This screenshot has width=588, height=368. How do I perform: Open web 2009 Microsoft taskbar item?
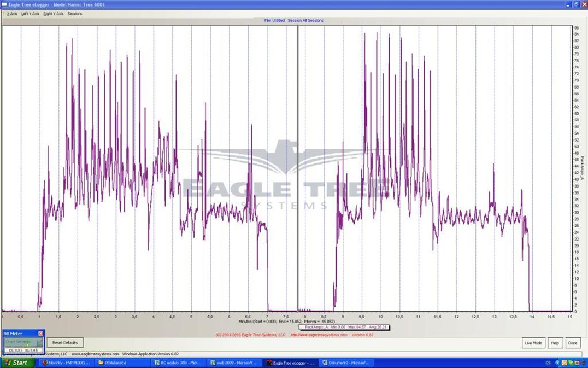[x=234, y=363]
